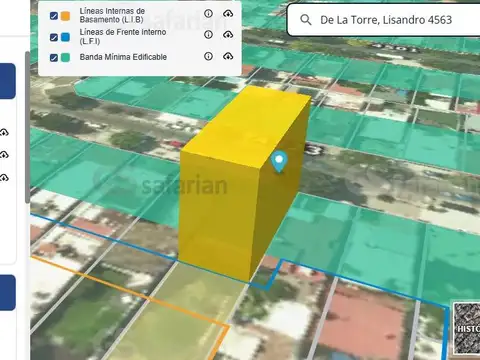This screenshot has width=480, height=360.
Task: Click the left panel vertical scrollbar
Action: tap(27, 127)
